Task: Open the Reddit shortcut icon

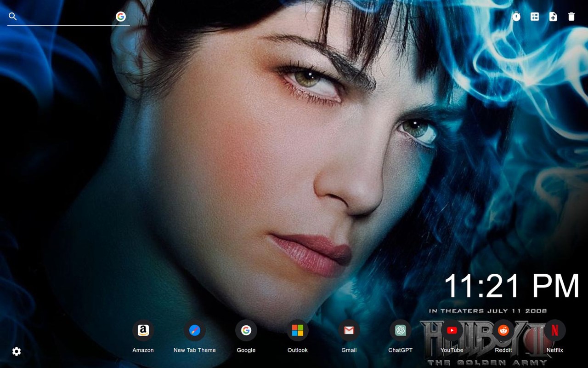Action: pyautogui.click(x=503, y=330)
